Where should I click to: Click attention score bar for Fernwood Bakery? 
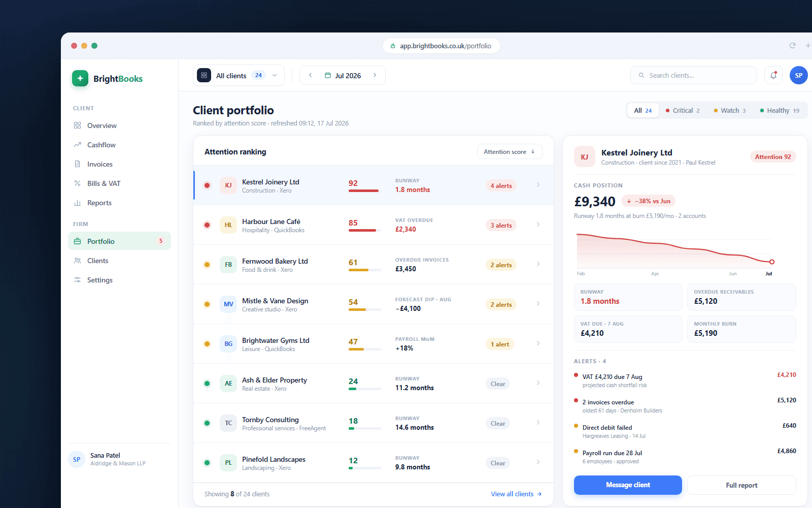pos(364,270)
